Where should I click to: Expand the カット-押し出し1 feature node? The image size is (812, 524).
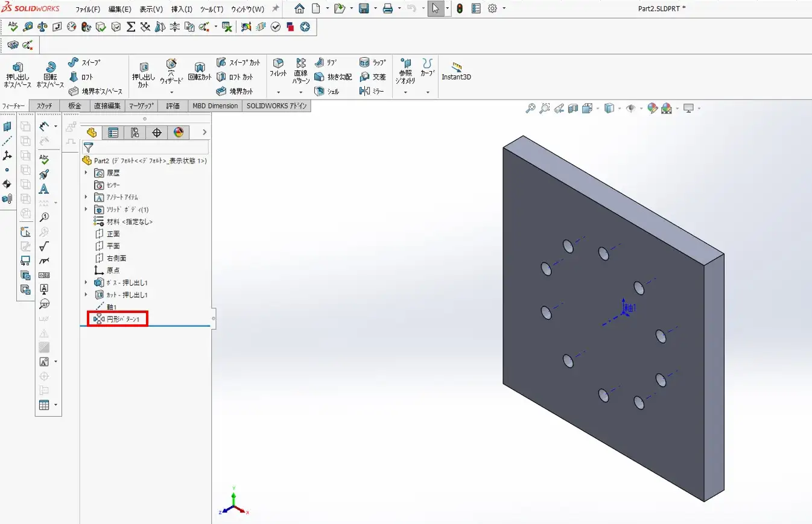[86, 295]
